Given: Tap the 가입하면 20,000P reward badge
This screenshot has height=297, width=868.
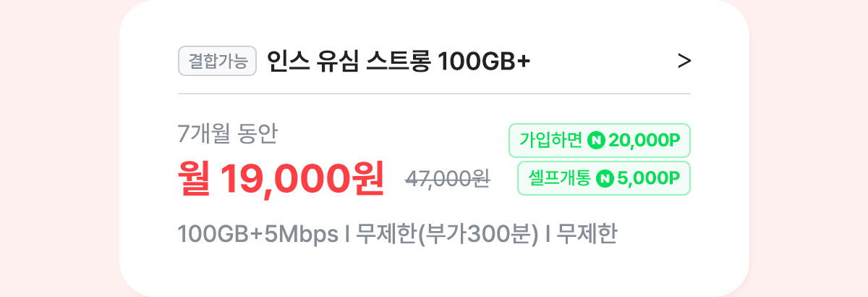Looking at the screenshot, I should point(600,141).
